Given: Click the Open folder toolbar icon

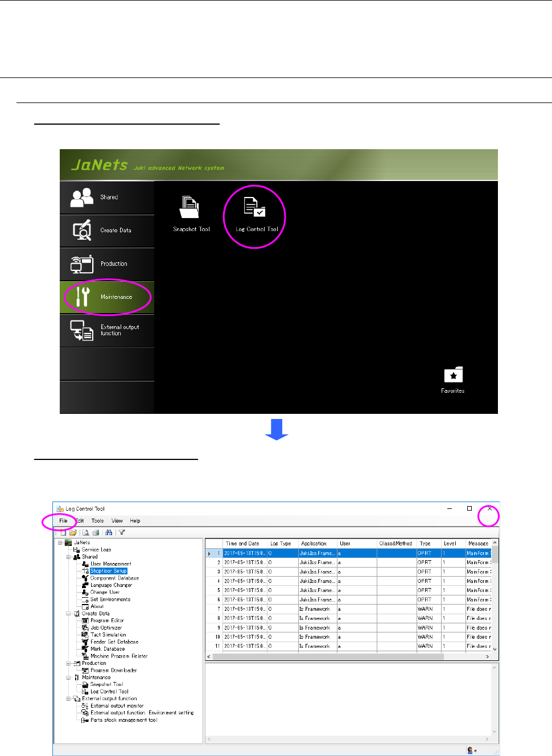Looking at the screenshot, I should (73, 533).
